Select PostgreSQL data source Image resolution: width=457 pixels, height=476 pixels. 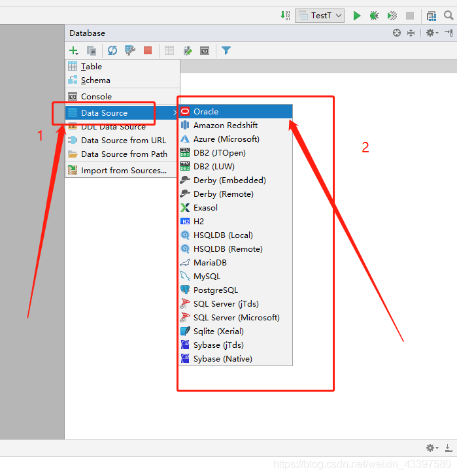pos(236,290)
